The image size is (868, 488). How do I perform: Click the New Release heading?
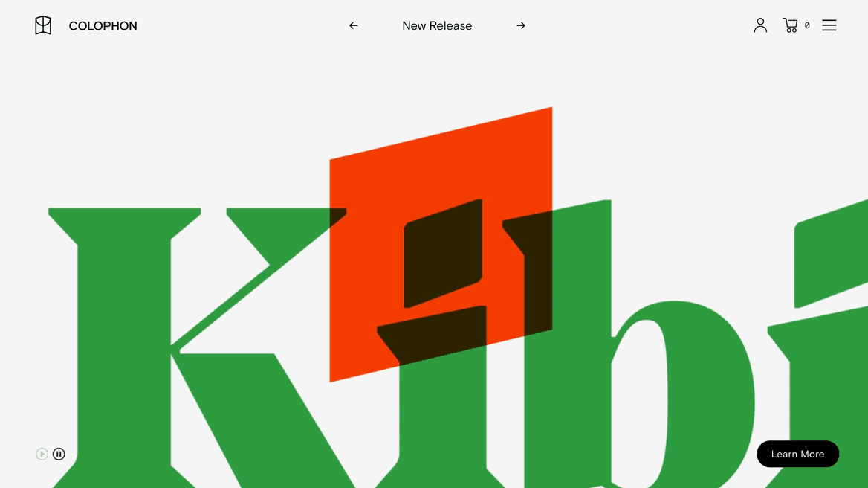(437, 26)
